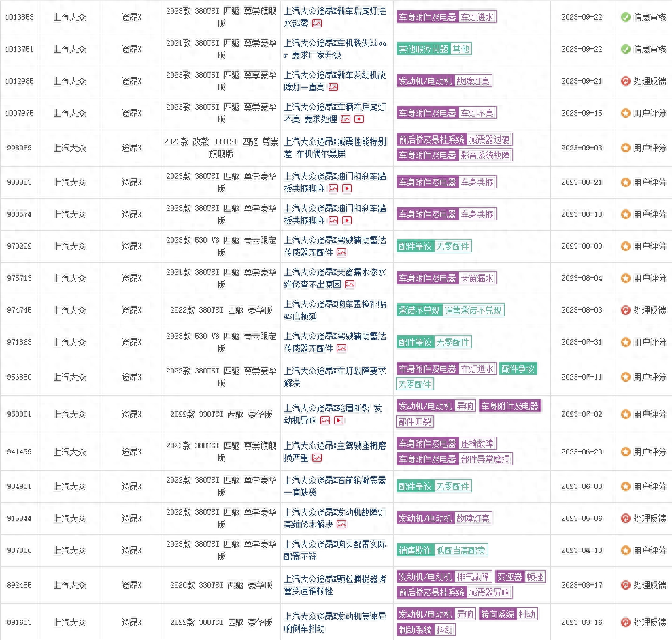Open complaint about 主驾驶座椅磨损严重
This screenshot has width=672, height=640.
tap(335, 452)
